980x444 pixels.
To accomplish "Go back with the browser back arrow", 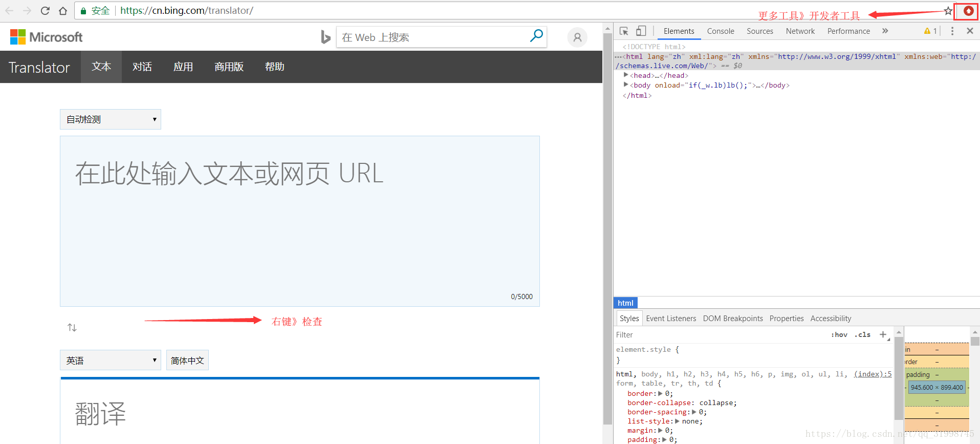I will click(x=9, y=11).
